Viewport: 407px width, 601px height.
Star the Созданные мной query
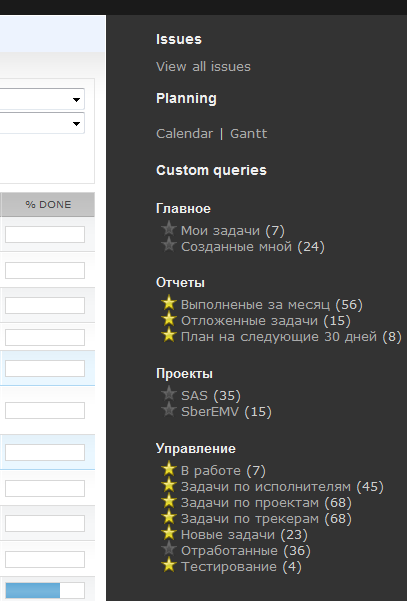[x=169, y=245]
